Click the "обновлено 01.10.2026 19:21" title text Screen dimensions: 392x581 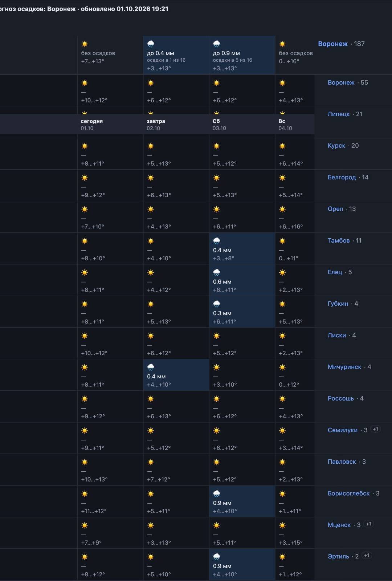[x=124, y=9]
